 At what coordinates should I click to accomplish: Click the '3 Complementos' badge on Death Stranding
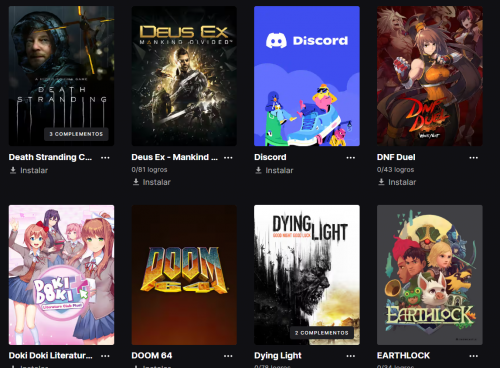click(76, 134)
